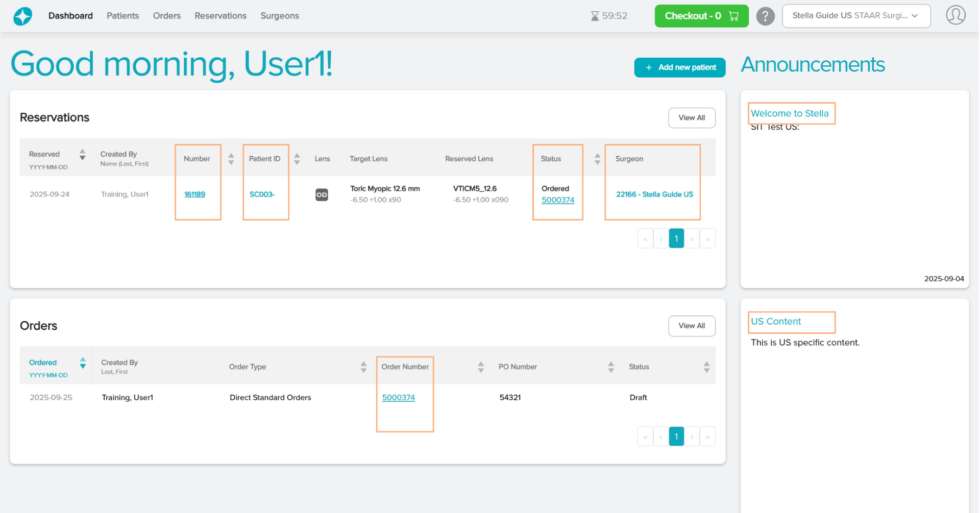
Task: Sort orders by PO Number arrows
Action: pyautogui.click(x=610, y=367)
